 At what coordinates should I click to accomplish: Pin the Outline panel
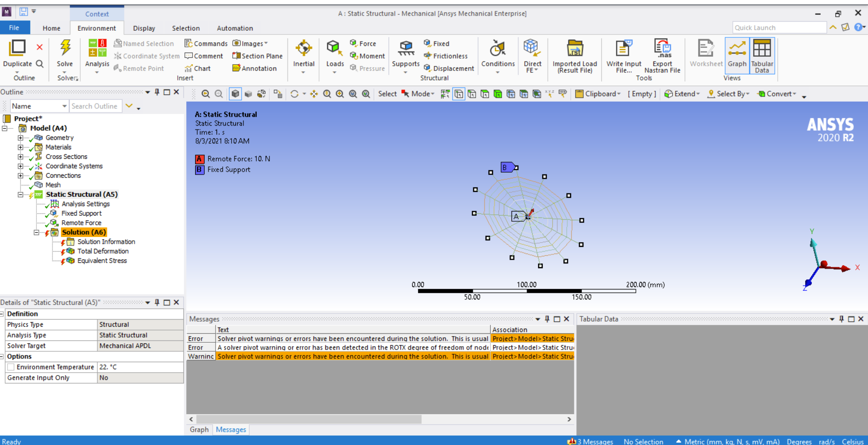pos(157,92)
